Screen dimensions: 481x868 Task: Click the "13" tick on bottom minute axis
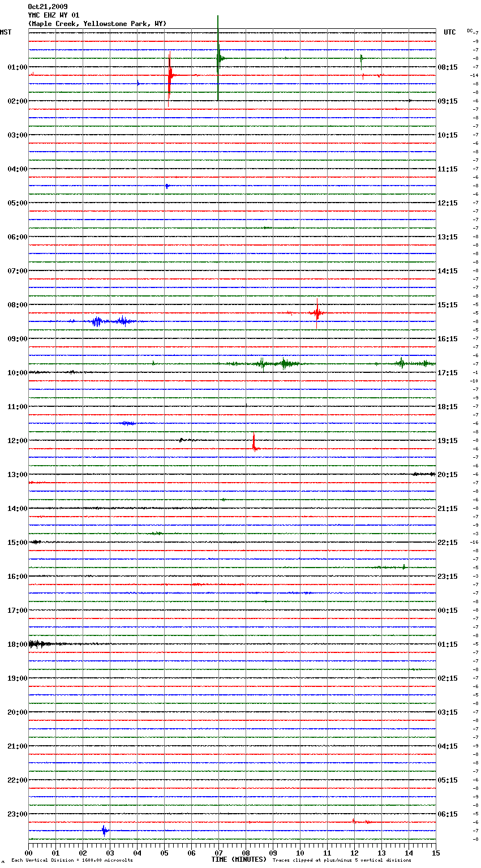click(381, 853)
